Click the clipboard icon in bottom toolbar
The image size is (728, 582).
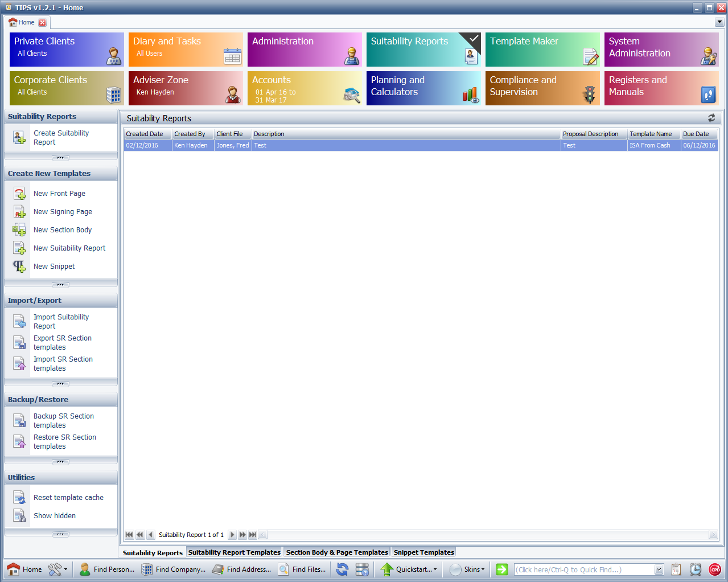pos(676,569)
